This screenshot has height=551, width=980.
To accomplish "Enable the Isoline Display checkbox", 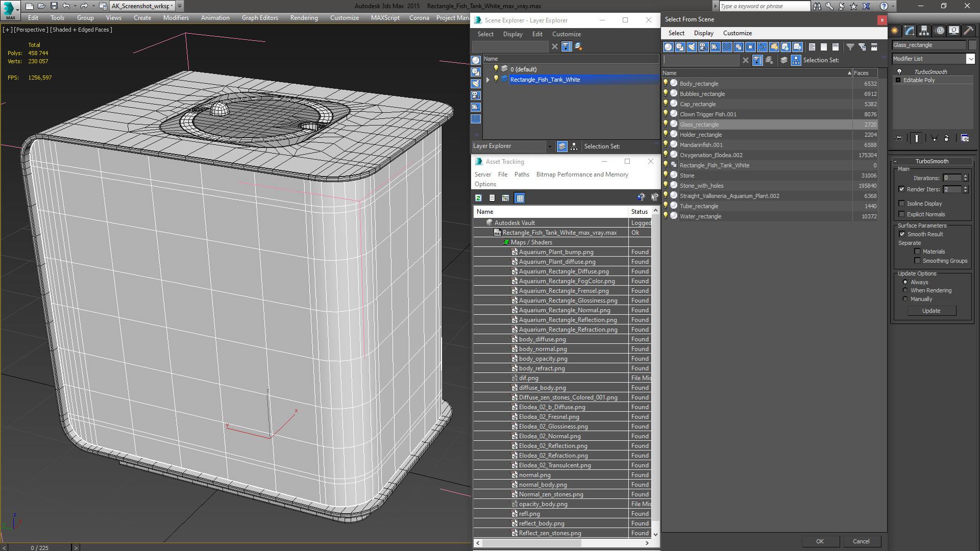I will click(x=901, y=204).
